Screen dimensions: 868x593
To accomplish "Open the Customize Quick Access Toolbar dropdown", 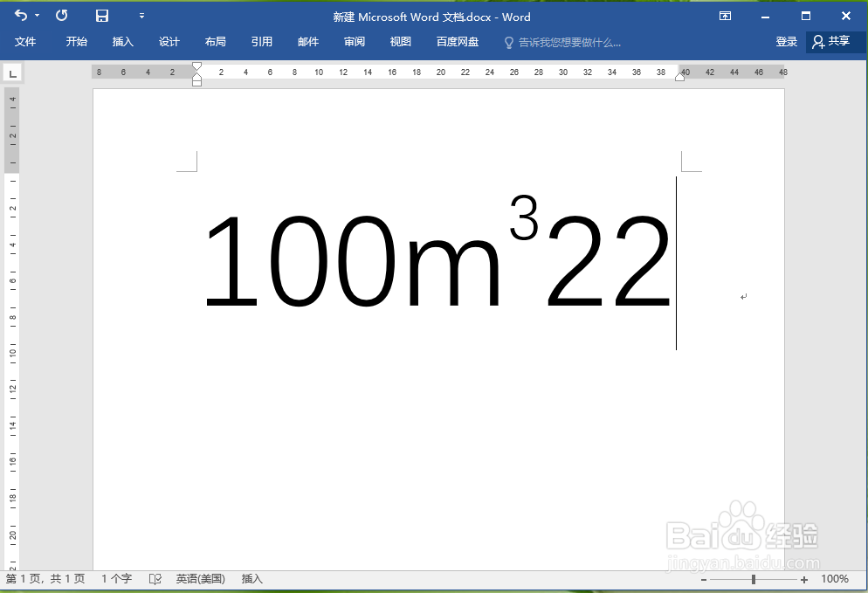I will 141,15.
